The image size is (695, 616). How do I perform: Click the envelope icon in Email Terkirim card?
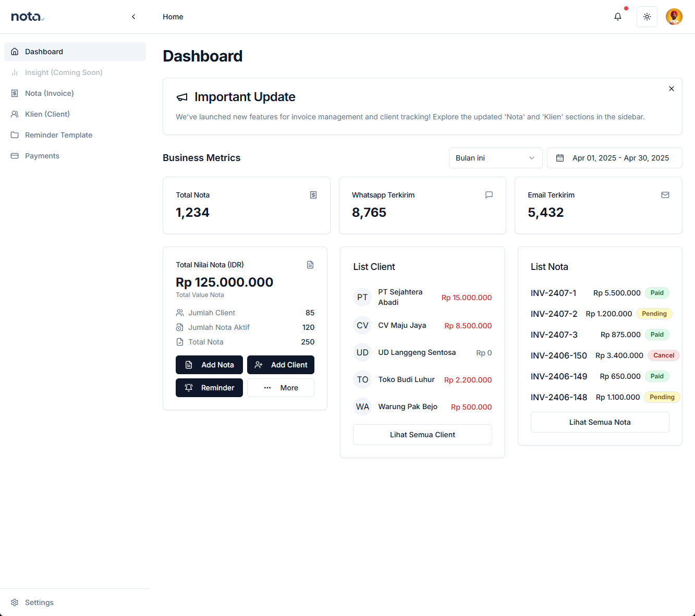tap(665, 195)
